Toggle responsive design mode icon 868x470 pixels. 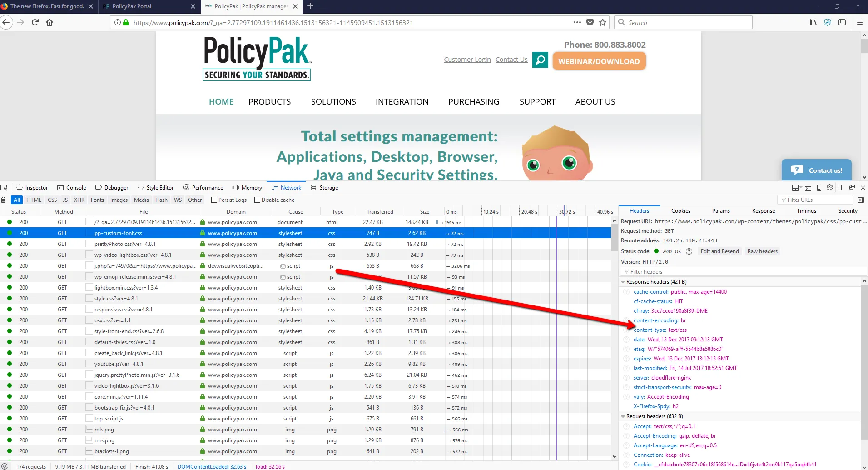pyautogui.click(x=819, y=188)
